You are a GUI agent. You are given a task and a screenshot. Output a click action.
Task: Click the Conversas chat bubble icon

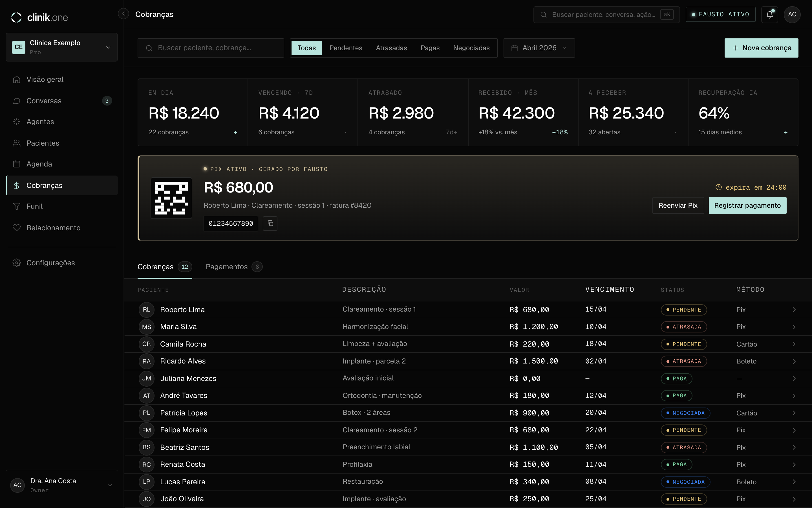tap(16, 101)
